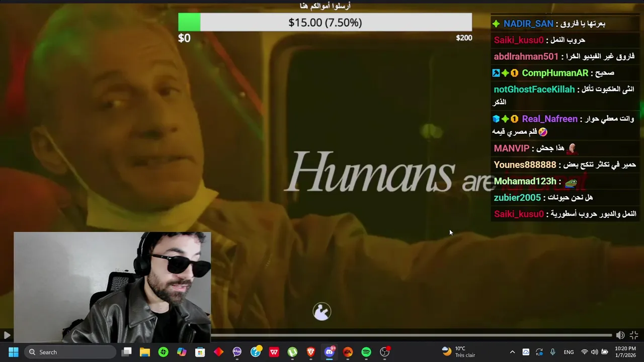
Task: Open network settings via the Wi-Fi icon
Action: (584, 352)
